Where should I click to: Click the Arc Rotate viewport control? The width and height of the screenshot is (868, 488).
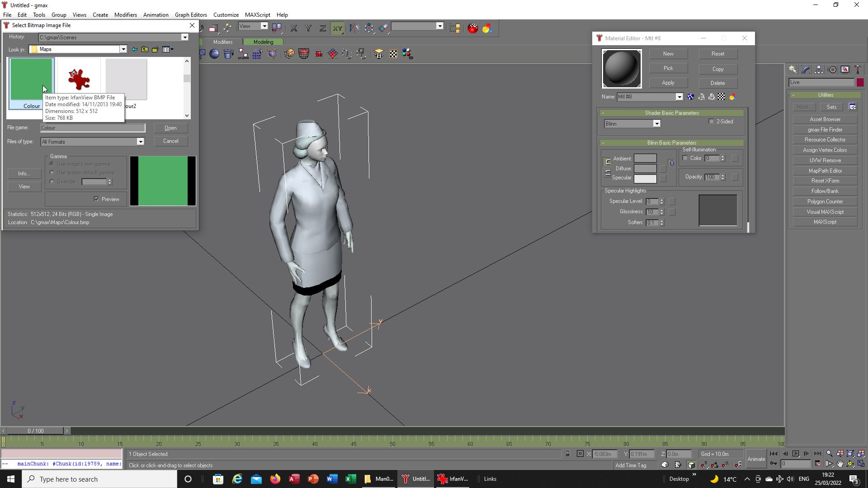pyautogui.click(x=850, y=464)
